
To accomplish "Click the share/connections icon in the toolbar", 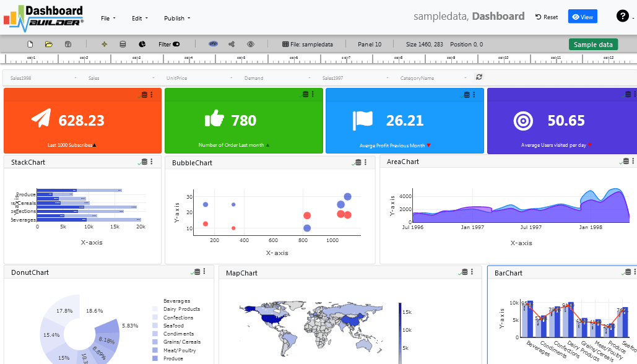I will point(230,44).
